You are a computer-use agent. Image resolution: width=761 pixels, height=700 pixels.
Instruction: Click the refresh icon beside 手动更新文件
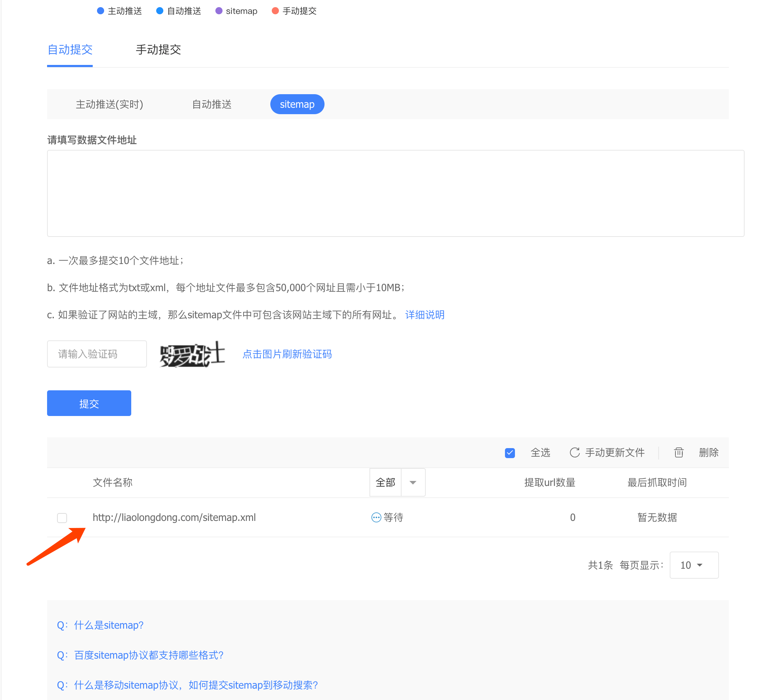tap(574, 452)
